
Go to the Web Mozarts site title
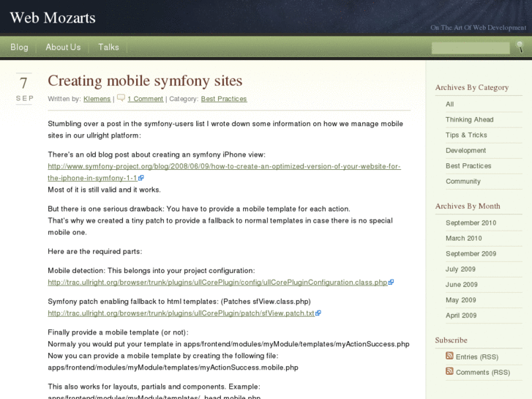[53, 18]
